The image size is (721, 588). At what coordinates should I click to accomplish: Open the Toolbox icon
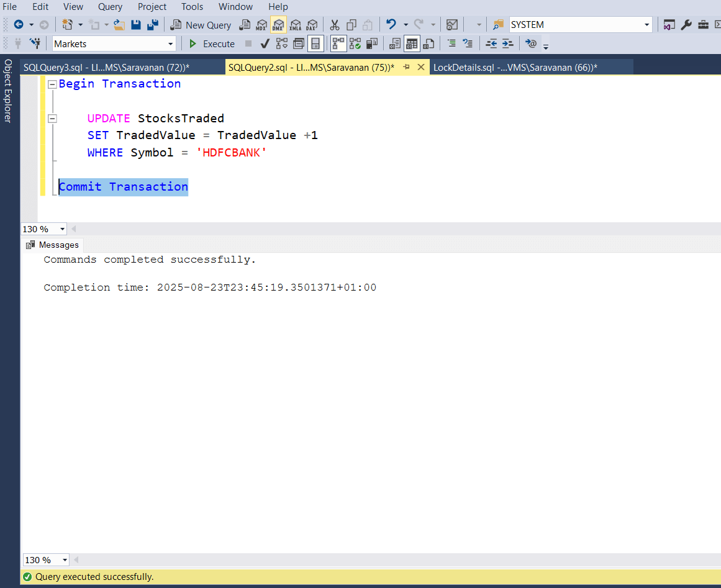pyautogui.click(x=703, y=25)
